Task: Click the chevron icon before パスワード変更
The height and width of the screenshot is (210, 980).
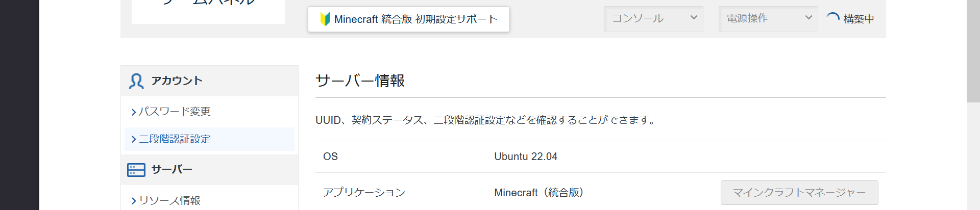Action: [x=134, y=112]
